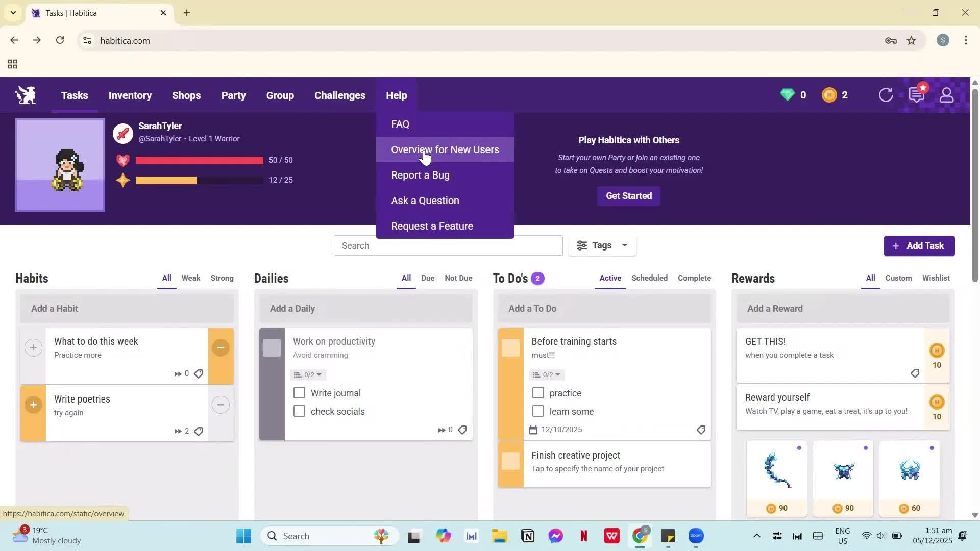Viewport: 980px width, 551px height.
Task: Click the tag icon on 'Write poetries' habit
Action: click(x=199, y=431)
